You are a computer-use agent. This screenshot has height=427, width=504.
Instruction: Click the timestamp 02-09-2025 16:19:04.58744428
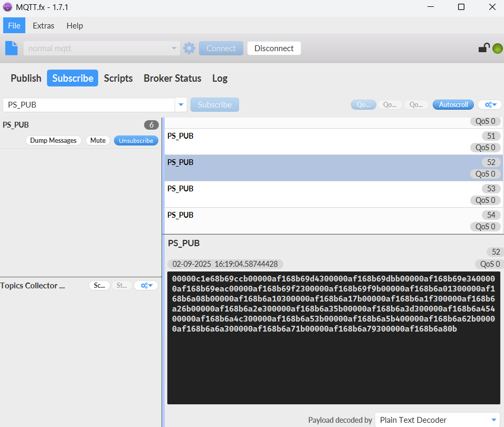tap(225, 264)
